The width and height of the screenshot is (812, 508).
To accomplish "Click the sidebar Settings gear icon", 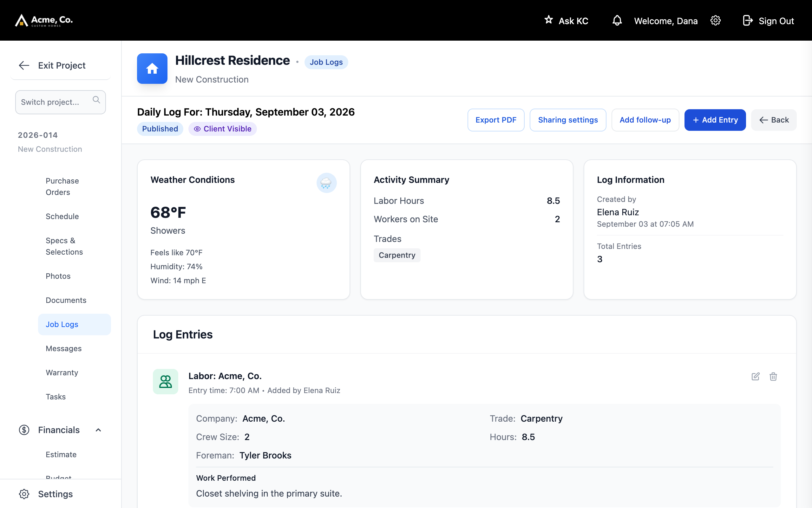I will click(x=24, y=494).
